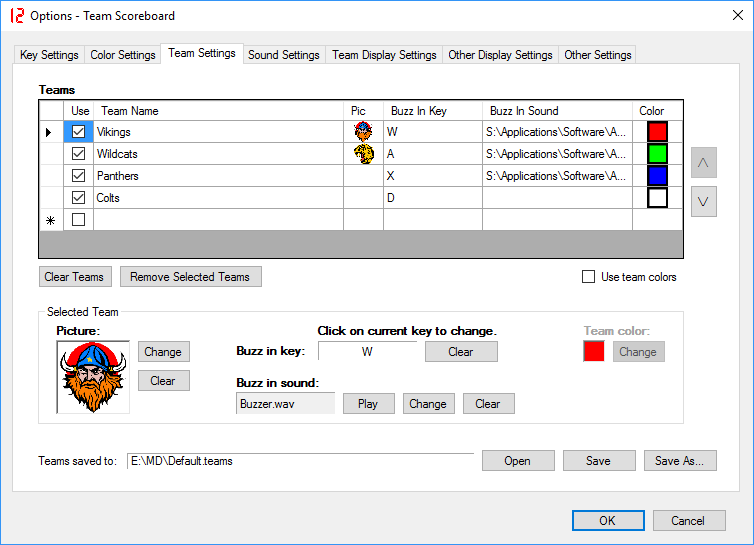The height and width of the screenshot is (545, 754).
Task: Open the Color Settings tab
Action: click(123, 55)
